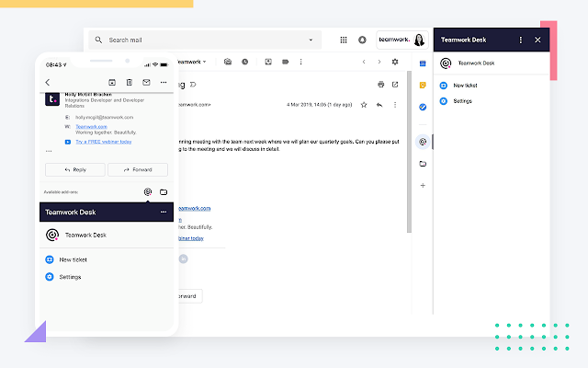
Task: Open phone Teamwork Desk header dots menu
Action: coord(164,213)
